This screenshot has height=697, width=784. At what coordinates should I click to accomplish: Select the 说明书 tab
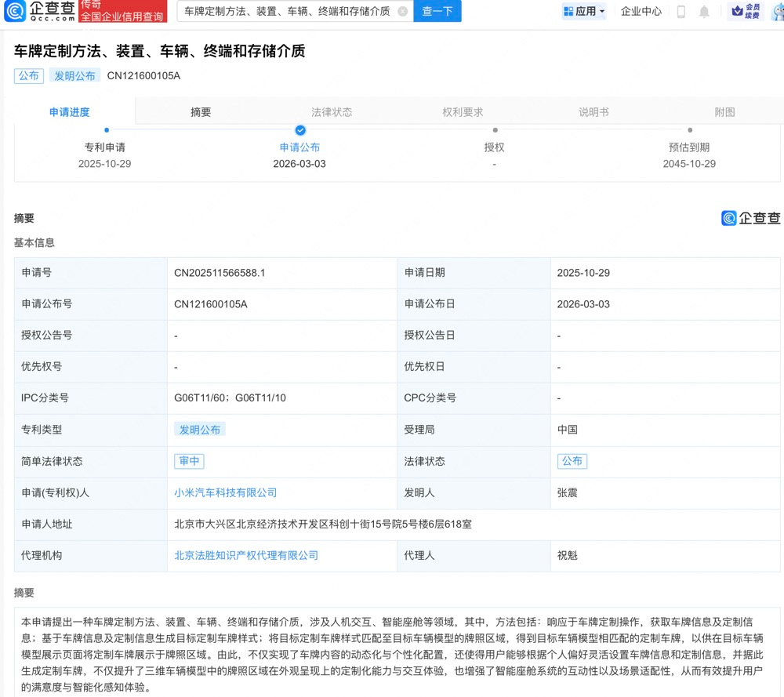pos(593,112)
